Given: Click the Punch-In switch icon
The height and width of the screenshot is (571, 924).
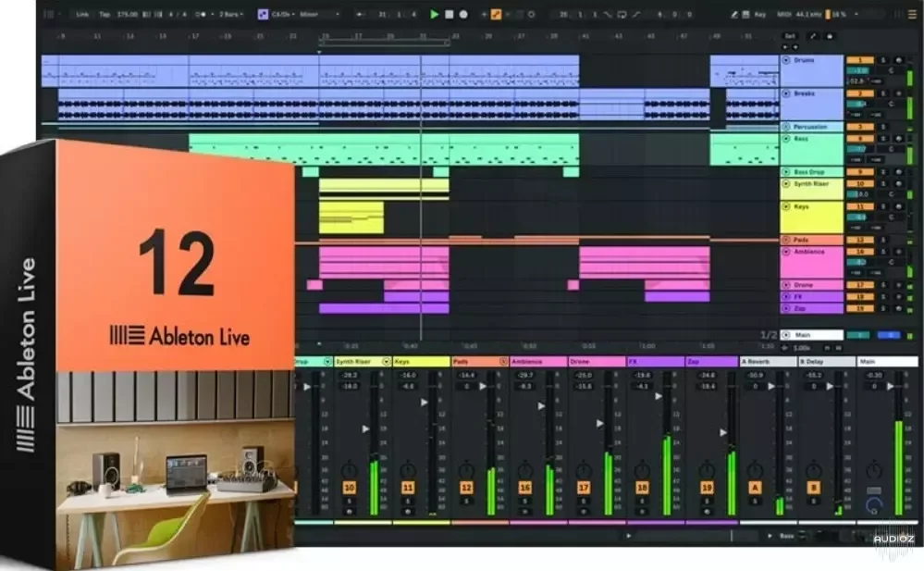Looking at the screenshot, I should (608, 14).
